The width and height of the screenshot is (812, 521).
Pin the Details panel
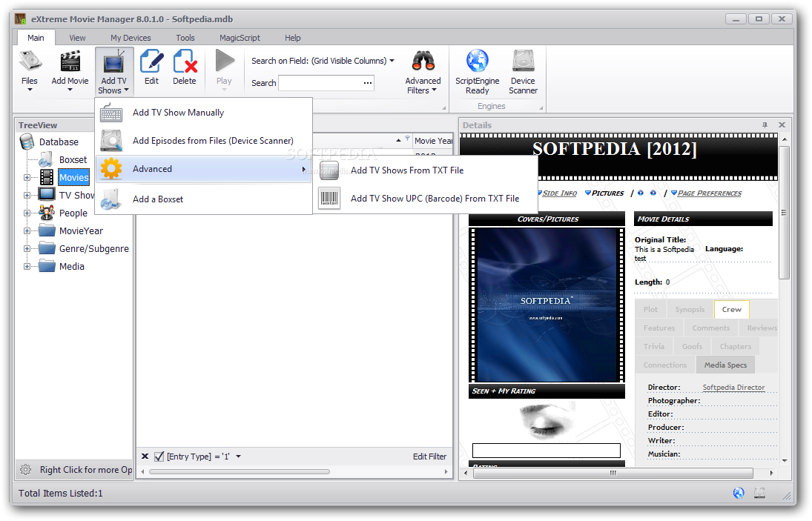click(765, 125)
